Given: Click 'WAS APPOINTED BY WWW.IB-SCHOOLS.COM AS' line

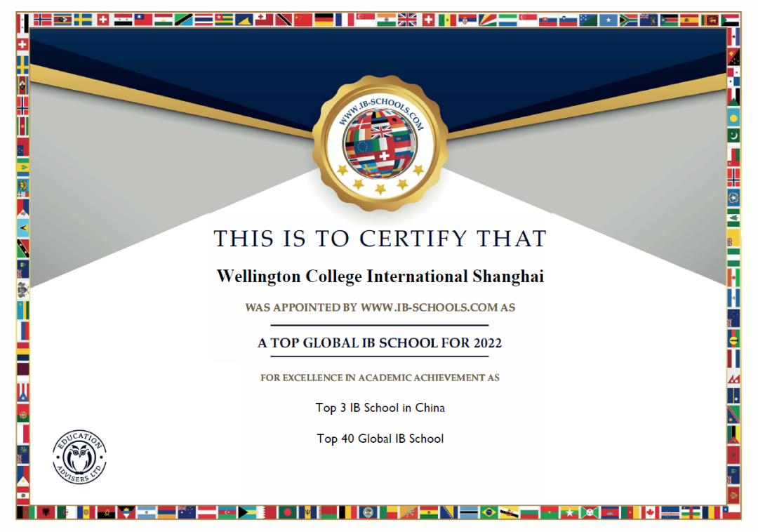Looking at the screenshot, I should point(380,307).
